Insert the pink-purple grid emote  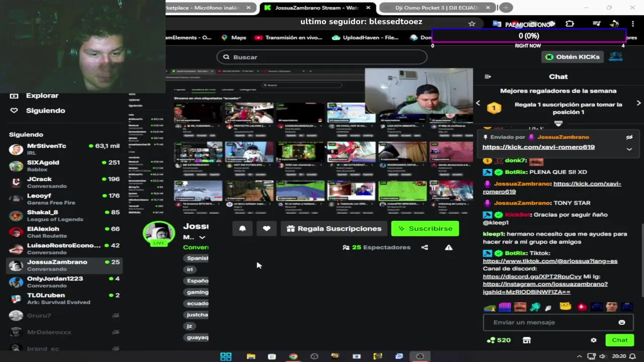pos(505,307)
